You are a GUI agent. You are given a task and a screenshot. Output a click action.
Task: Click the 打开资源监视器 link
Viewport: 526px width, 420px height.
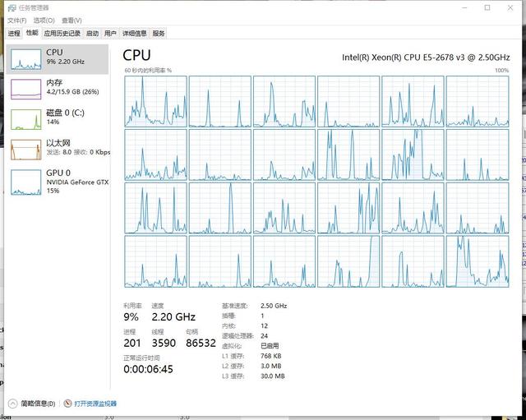coord(90,404)
